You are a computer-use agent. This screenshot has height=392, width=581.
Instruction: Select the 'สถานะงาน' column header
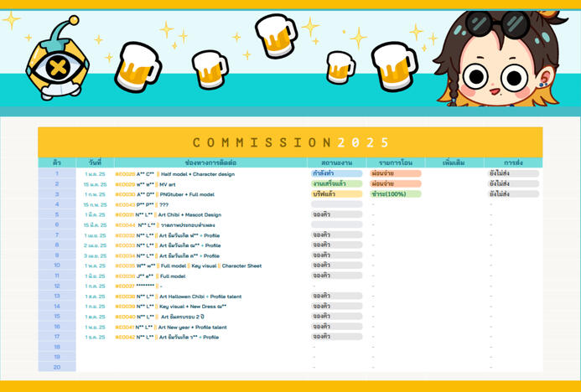pyautogui.click(x=336, y=162)
